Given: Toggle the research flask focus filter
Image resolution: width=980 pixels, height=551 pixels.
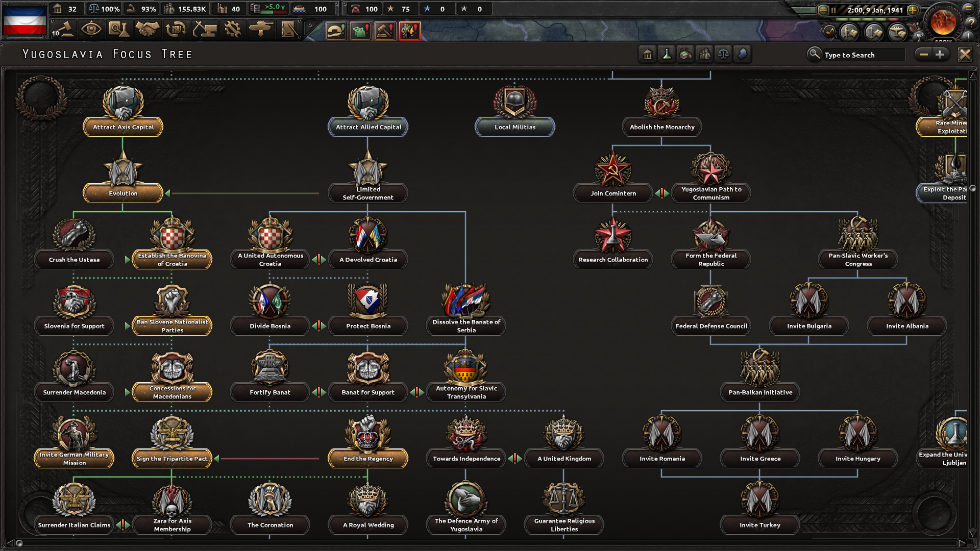Looking at the screenshot, I should click(x=667, y=54).
